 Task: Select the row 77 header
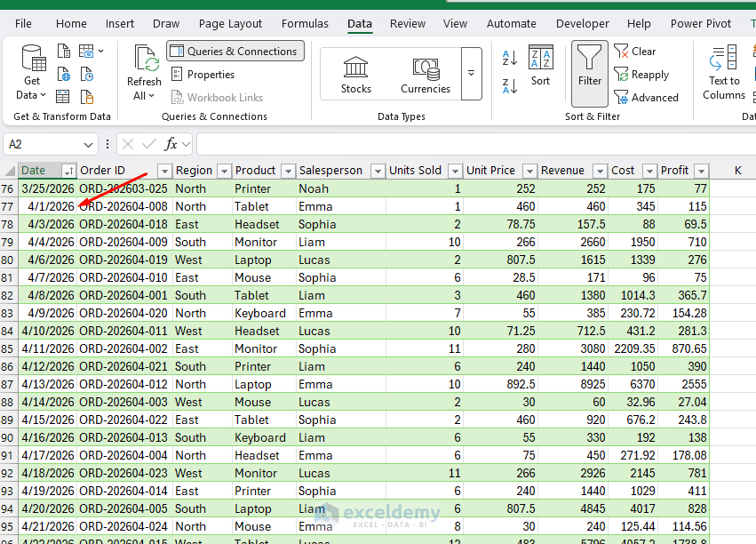point(8,206)
